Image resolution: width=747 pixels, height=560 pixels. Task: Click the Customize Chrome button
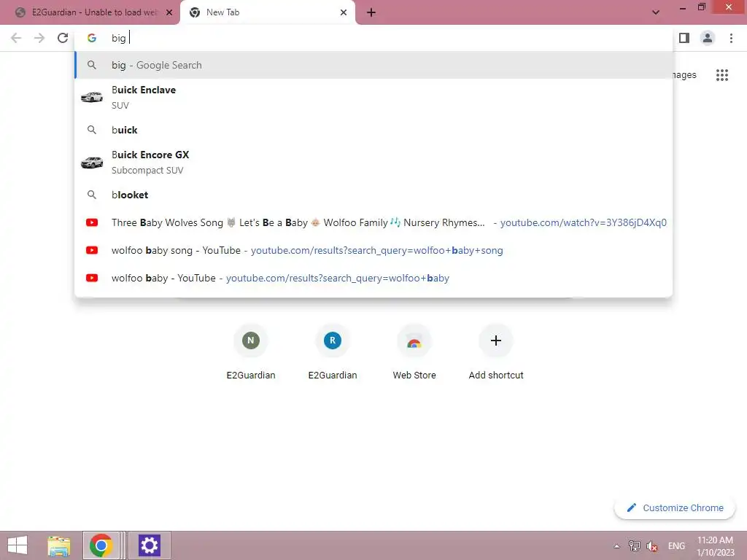tap(675, 507)
